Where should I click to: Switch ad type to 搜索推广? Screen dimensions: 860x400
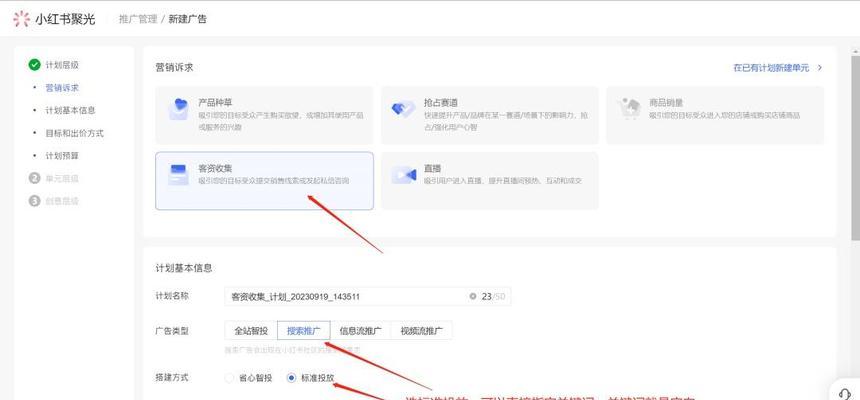[304, 331]
